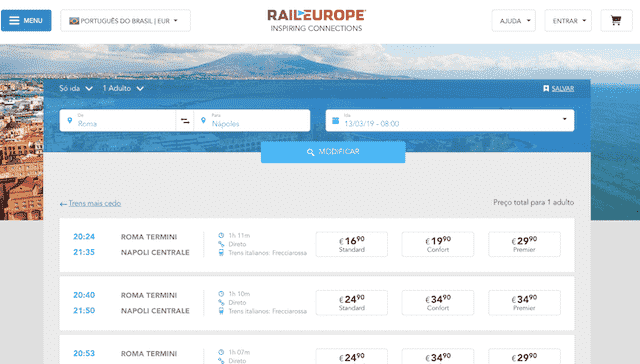Click location pin icon in Nápoles field
640x364 pixels.
pyautogui.click(x=203, y=120)
